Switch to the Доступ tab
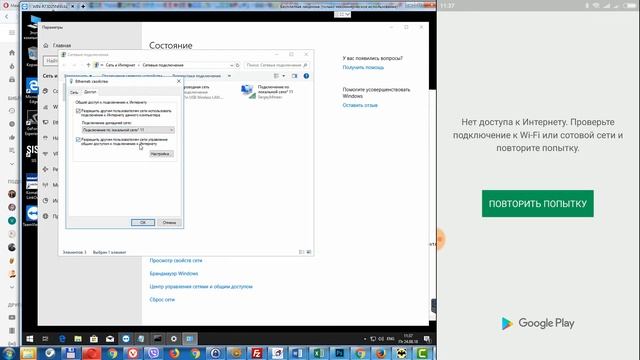640x360 pixels. [x=90, y=92]
